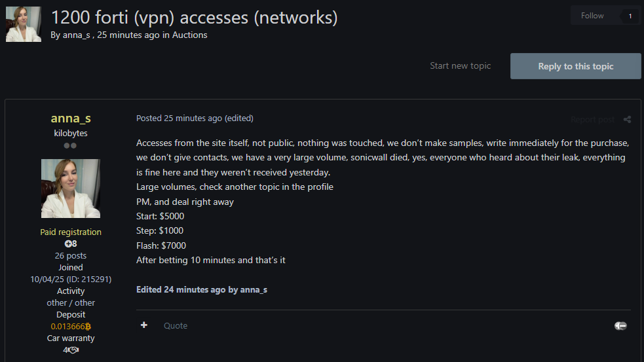Click the share post icon

pyautogui.click(x=627, y=119)
